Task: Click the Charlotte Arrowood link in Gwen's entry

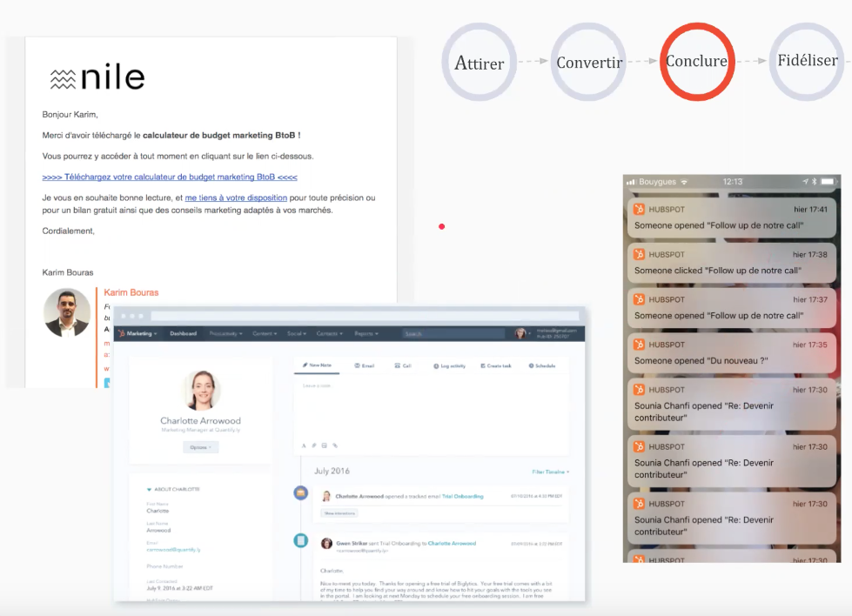Action: coord(452,543)
